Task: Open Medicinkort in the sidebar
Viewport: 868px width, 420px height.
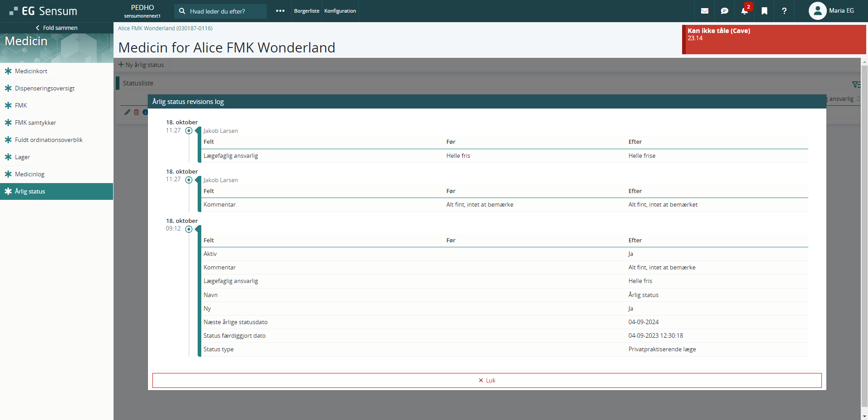Action: point(31,71)
